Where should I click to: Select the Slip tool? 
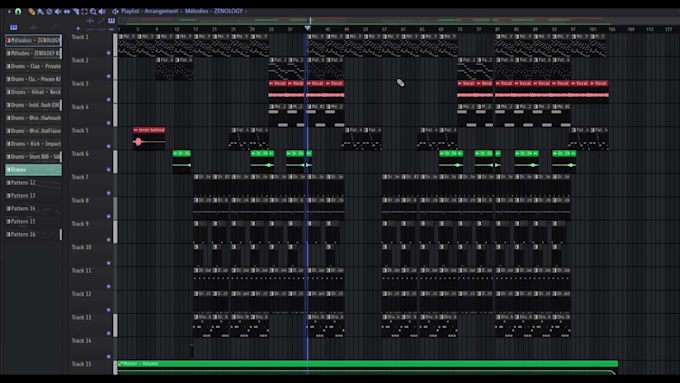[67, 12]
